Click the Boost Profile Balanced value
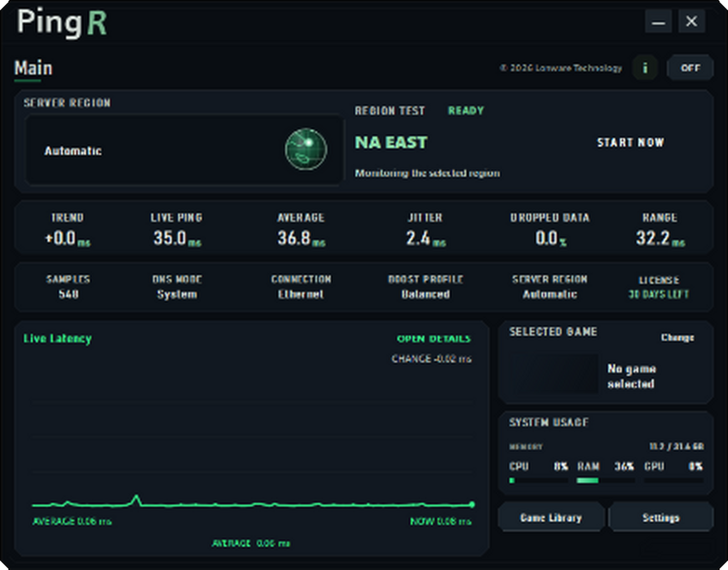The height and width of the screenshot is (570, 728). tap(426, 294)
